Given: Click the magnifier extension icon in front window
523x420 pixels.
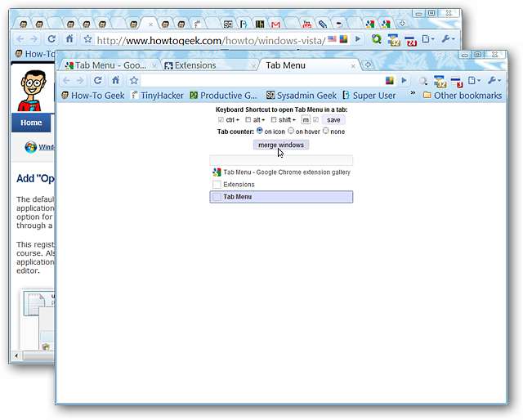Looking at the screenshot, I should tap(423, 81).
